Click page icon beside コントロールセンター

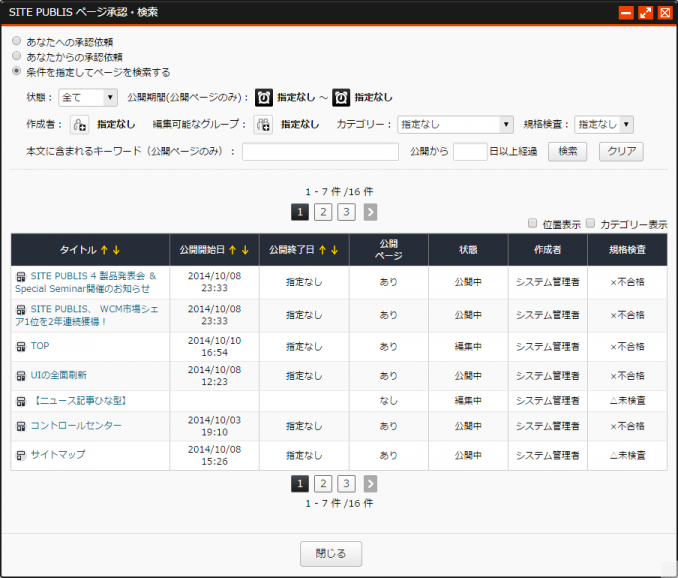(x=21, y=426)
